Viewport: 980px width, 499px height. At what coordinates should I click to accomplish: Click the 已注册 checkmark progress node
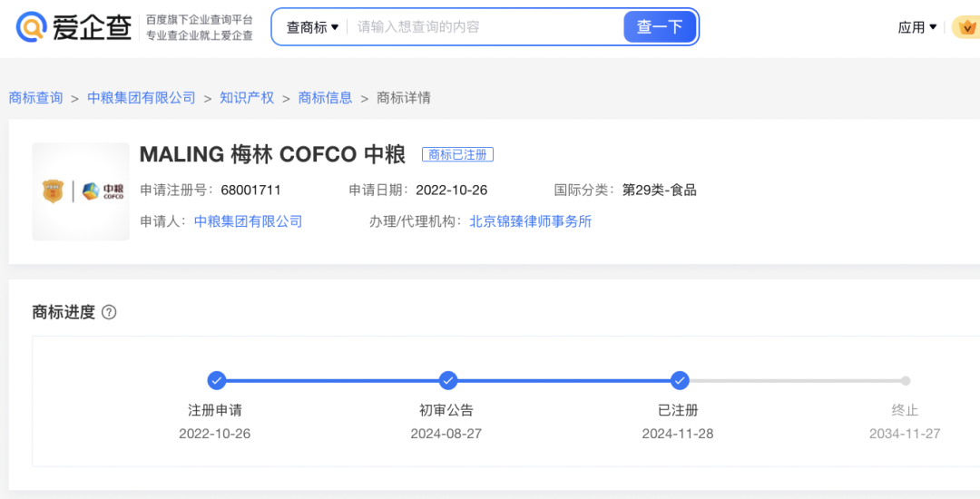680,380
